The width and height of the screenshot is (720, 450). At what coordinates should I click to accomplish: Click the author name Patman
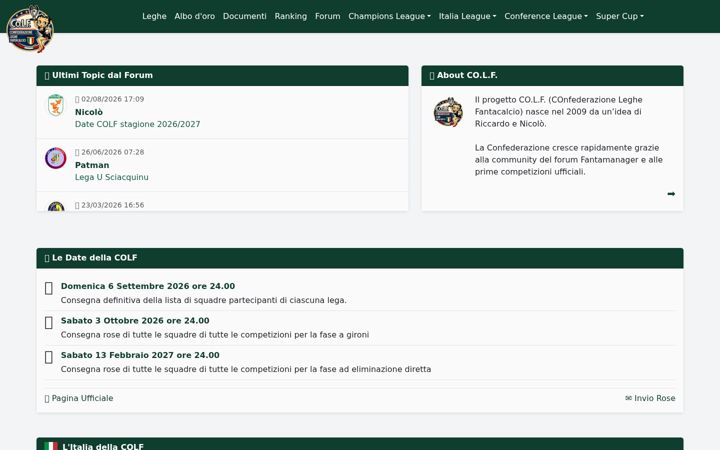tap(92, 165)
